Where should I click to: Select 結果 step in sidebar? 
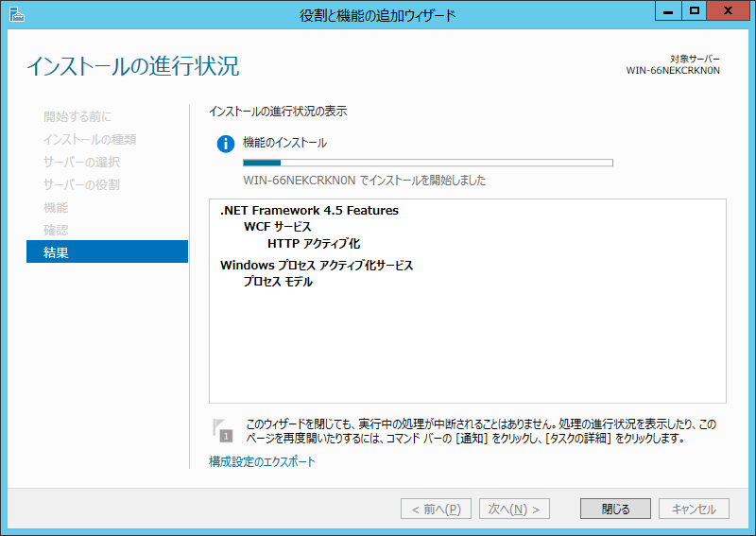pos(107,252)
